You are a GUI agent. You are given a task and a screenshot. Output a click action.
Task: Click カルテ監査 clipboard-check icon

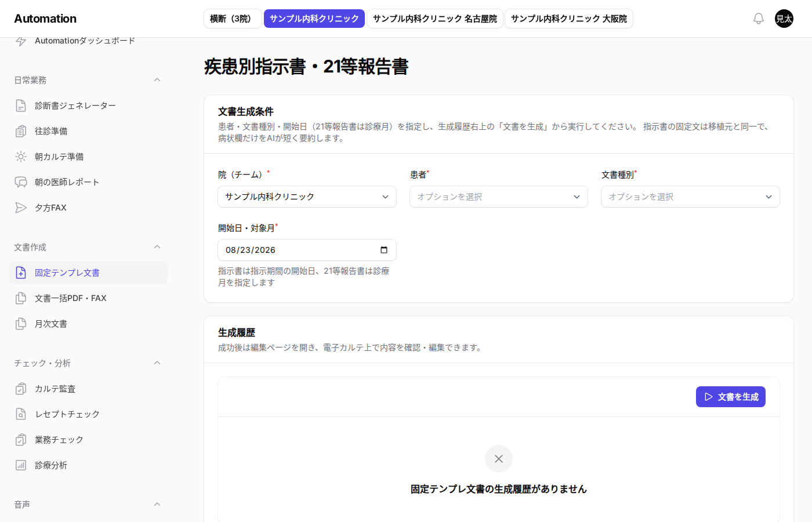(21, 389)
